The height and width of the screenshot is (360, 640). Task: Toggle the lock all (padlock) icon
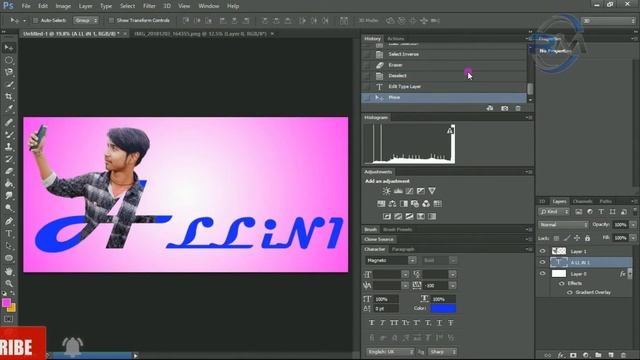[x=587, y=238]
